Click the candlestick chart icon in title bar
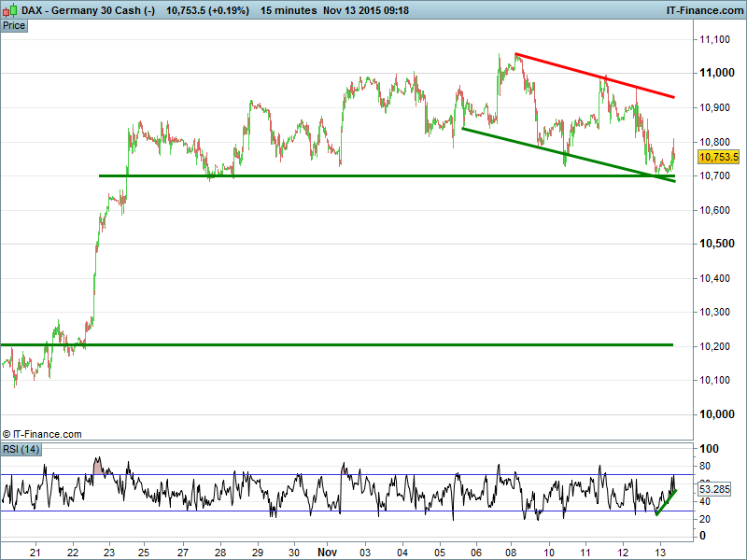Screen dimensions: 747x560 (10, 9)
